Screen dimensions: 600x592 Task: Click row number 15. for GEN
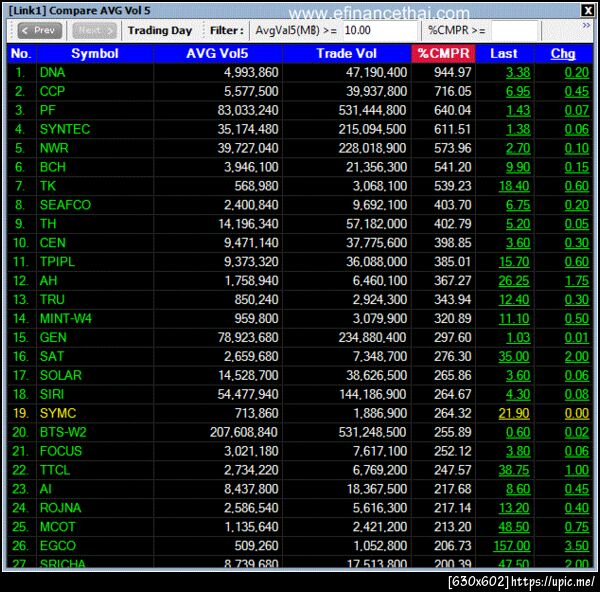(x=21, y=338)
